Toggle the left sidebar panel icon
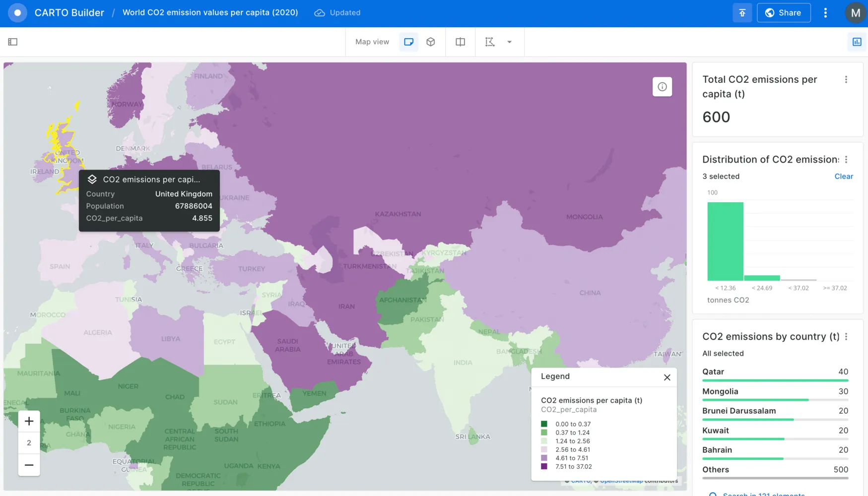The width and height of the screenshot is (868, 496). [x=13, y=42]
